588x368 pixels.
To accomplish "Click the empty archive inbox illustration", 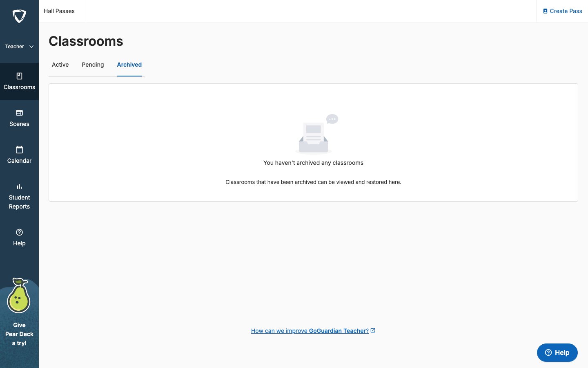I will 317,134.
